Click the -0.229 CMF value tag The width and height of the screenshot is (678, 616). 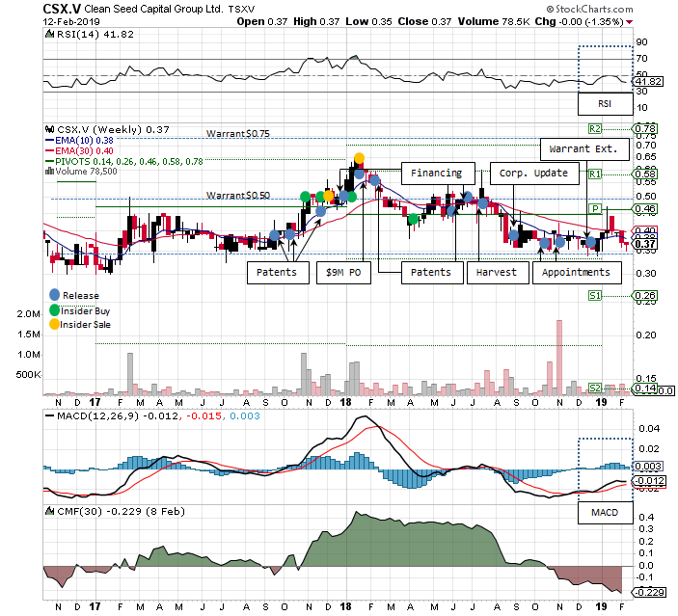(x=650, y=592)
